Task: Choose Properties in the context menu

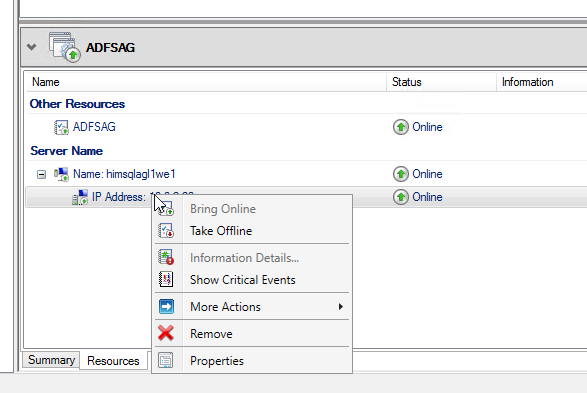Action: pyautogui.click(x=217, y=361)
